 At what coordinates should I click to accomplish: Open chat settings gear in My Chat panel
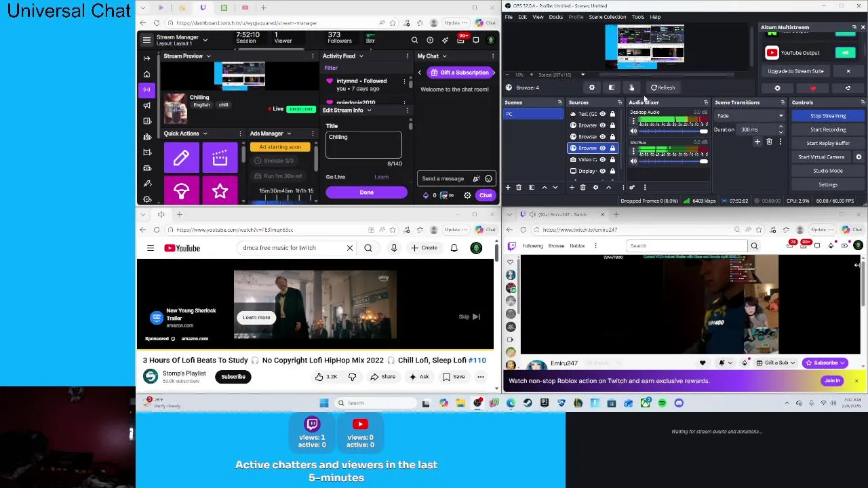[467, 196]
